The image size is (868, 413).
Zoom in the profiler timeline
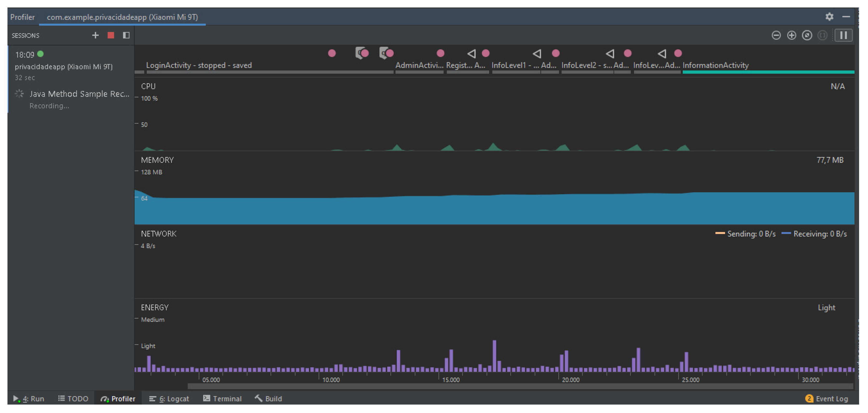pos(792,35)
